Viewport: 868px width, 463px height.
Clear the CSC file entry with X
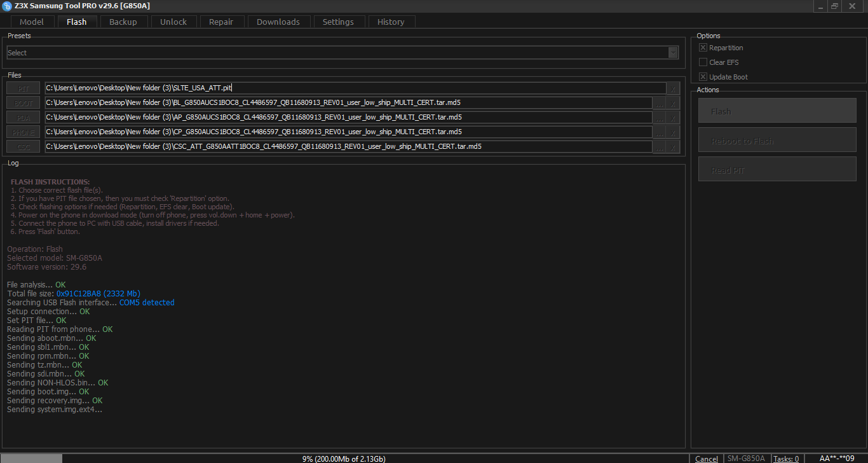[x=674, y=147]
